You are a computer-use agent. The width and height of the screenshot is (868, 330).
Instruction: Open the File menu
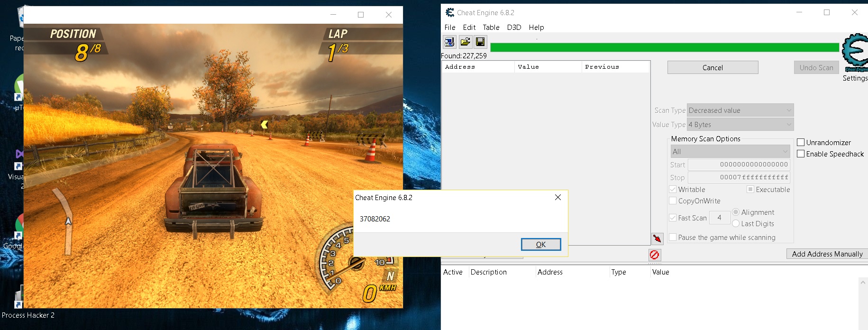click(x=450, y=27)
